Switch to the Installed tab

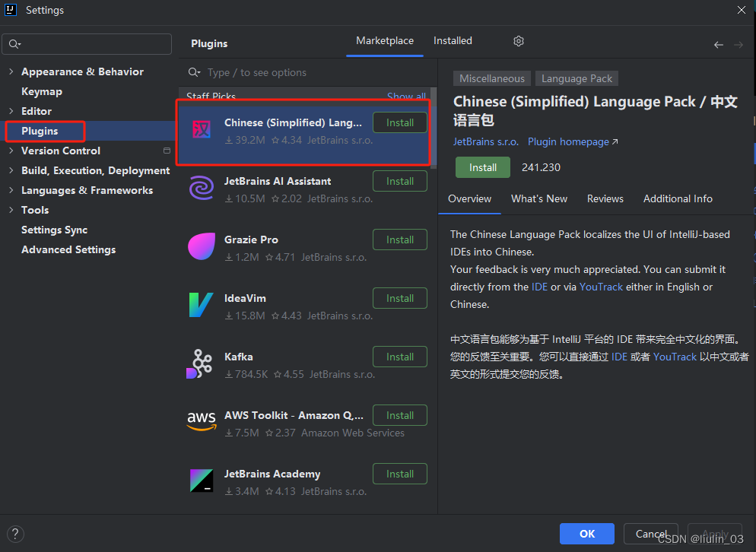pyautogui.click(x=453, y=41)
